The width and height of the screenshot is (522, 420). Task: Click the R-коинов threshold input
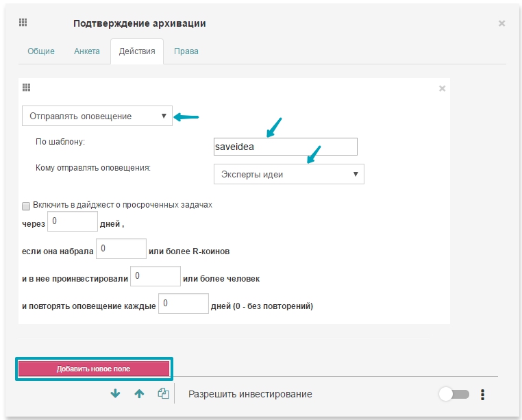121,249
